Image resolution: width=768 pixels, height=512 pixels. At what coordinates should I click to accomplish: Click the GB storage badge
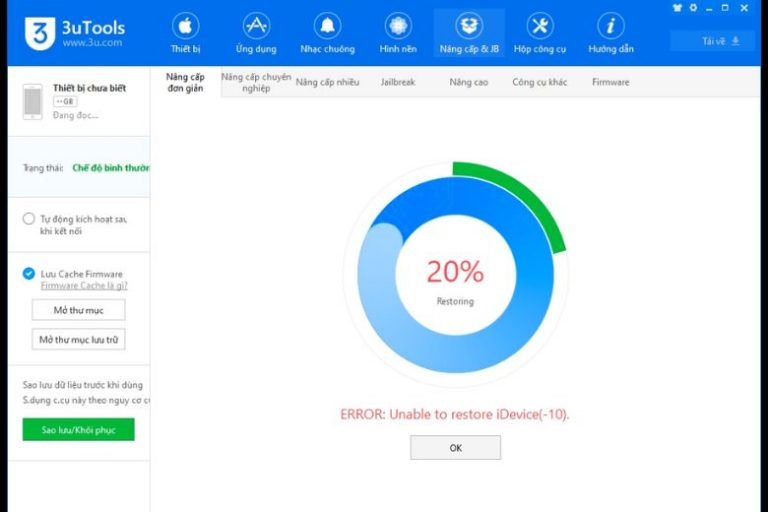click(65, 101)
